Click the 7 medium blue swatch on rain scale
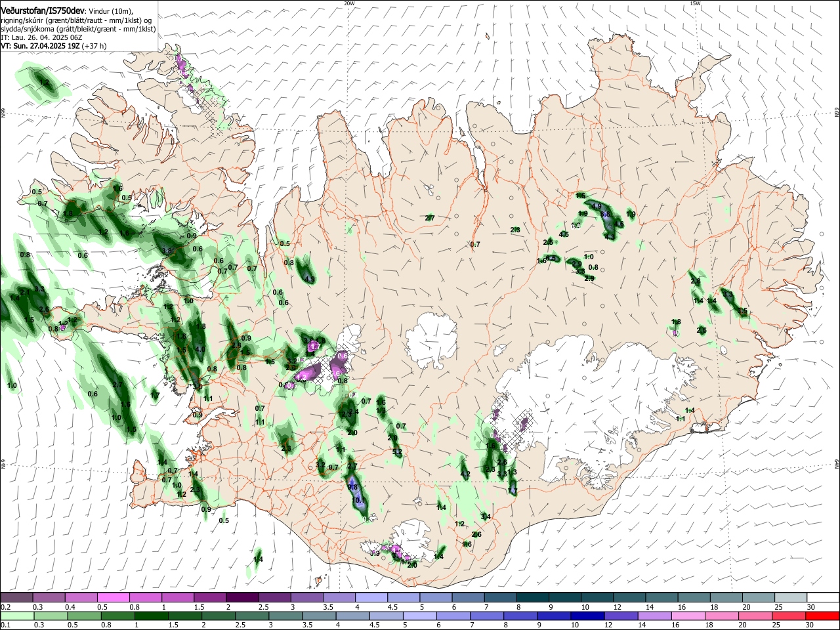840x630 pixels. (x=487, y=616)
